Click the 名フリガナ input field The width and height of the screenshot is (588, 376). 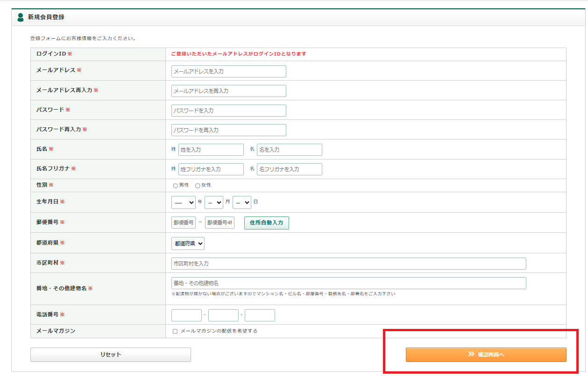(x=289, y=169)
